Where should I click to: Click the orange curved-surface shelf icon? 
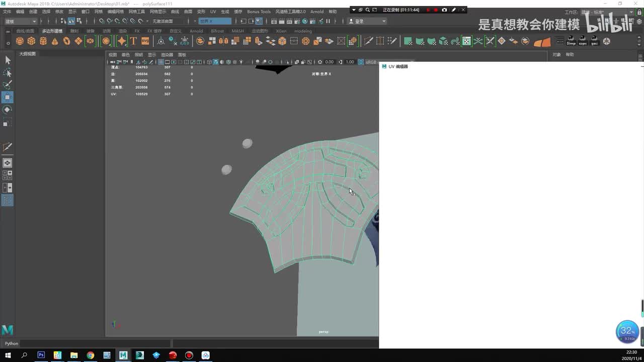click(542, 42)
